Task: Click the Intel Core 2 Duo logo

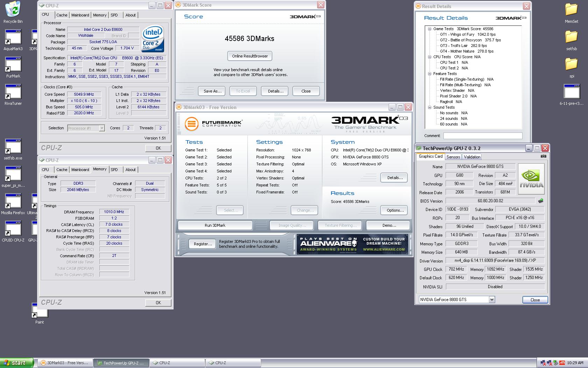Action: (x=153, y=39)
